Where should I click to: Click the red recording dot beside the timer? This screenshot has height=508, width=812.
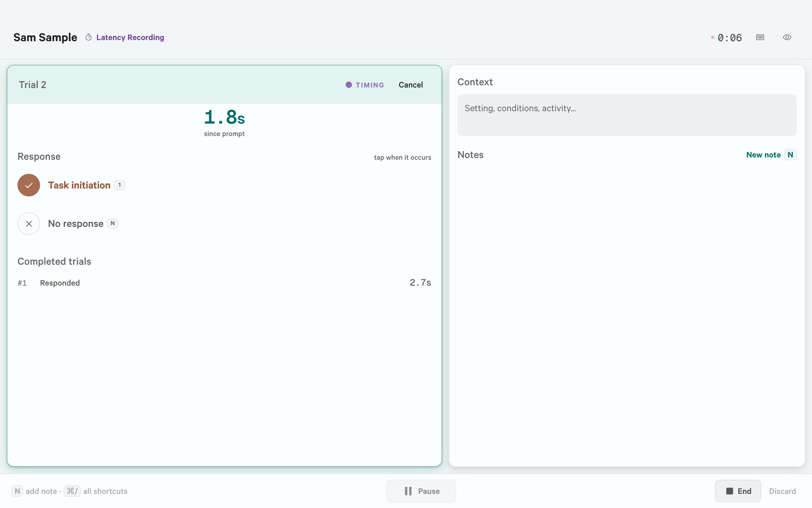pyautogui.click(x=712, y=37)
